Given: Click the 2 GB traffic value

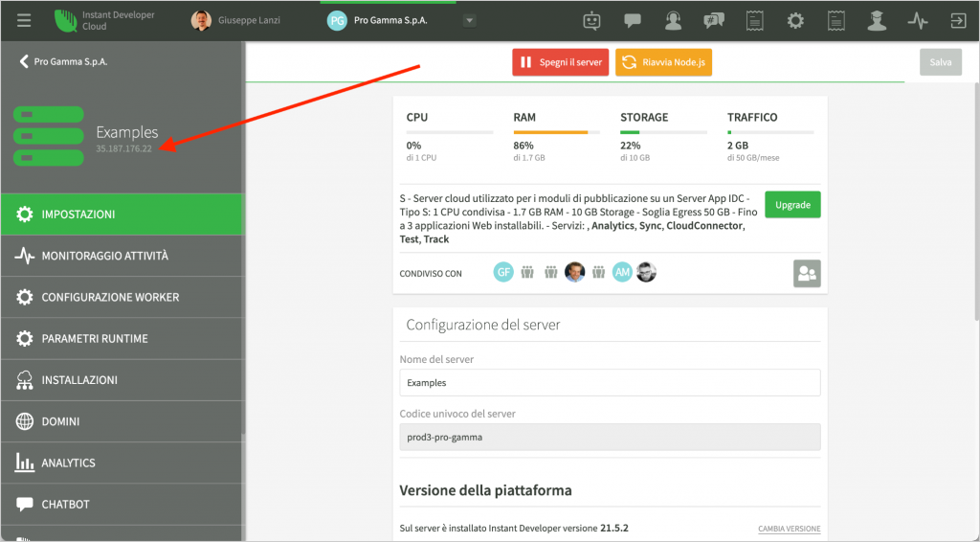Looking at the screenshot, I should (x=738, y=145).
